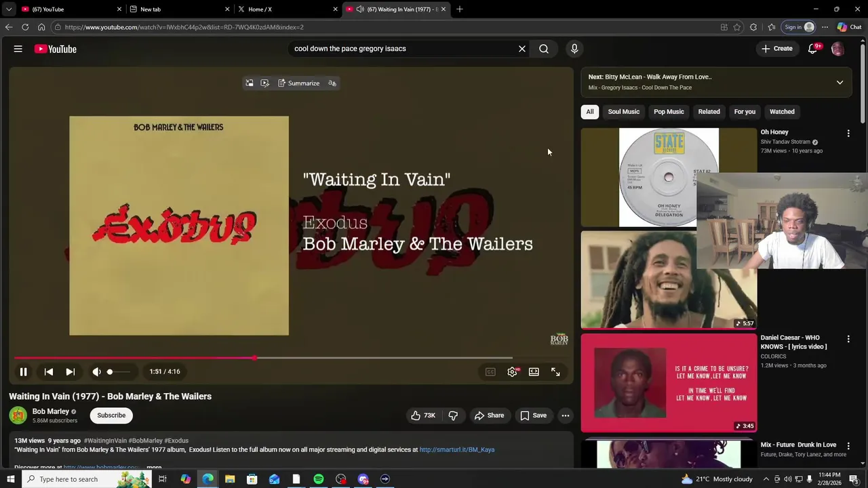Click the picture-in-picture icon in overlay toolbar
The height and width of the screenshot is (488, 868).
(x=250, y=83)
